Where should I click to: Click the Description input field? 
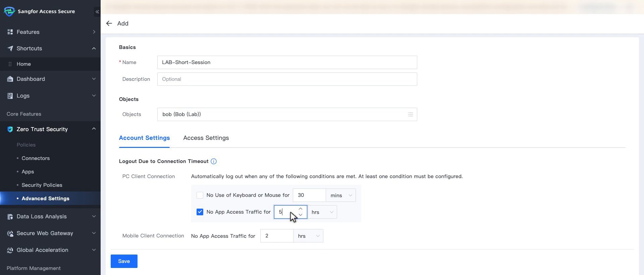(x=287, y=79)
